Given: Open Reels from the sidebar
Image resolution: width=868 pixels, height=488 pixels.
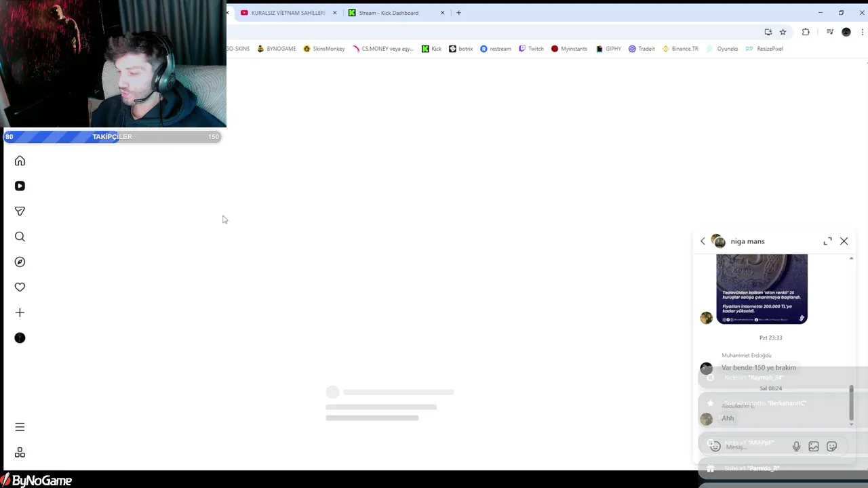Looking at the screenshot, I should coord(20,186).
